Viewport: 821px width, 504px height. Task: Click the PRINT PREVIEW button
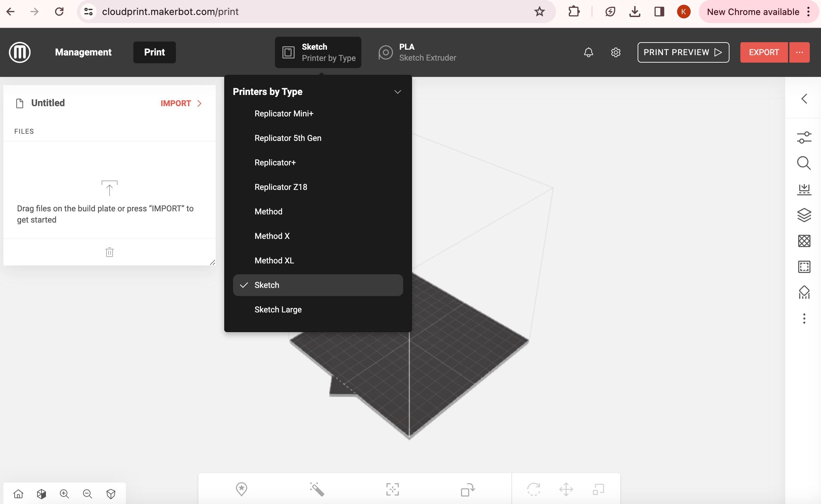683,52
